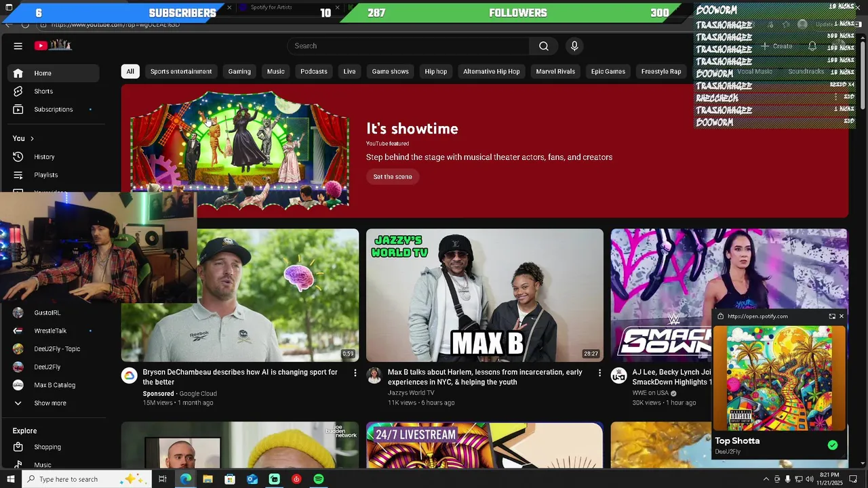Click Google Cloud channel avatar

pyautogui.click(x=130, y=375)
